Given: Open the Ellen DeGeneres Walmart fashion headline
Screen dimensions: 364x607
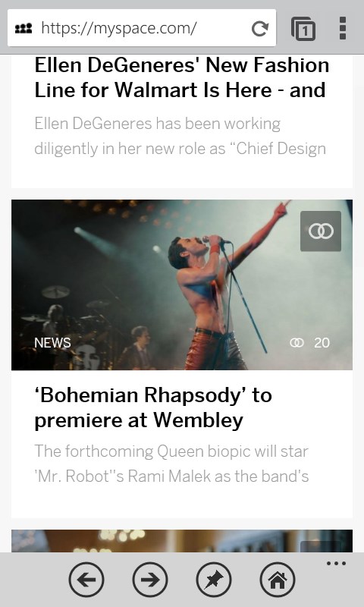Looking at the screenshot, I should (x=181, y=77).
